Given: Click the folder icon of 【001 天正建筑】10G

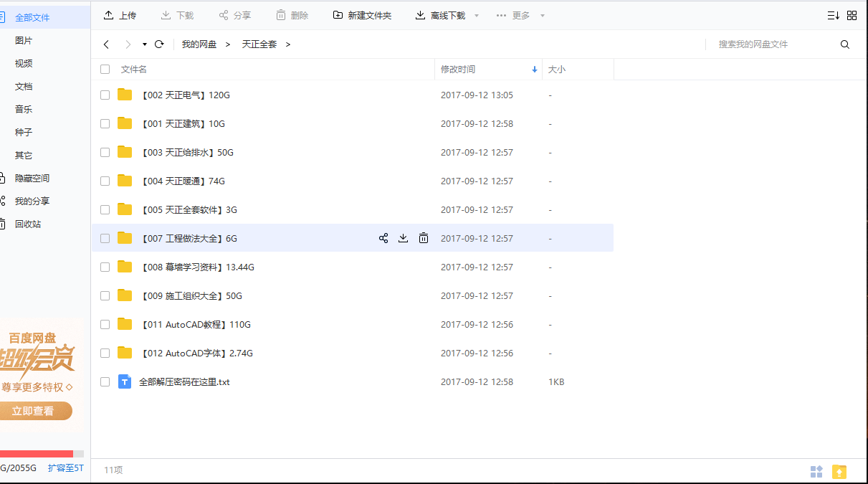Looking at the screenshot, I should point(125,123).
